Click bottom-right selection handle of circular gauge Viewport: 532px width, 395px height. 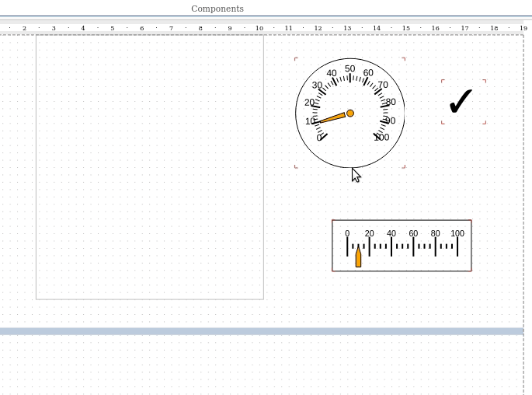(404, 166)
